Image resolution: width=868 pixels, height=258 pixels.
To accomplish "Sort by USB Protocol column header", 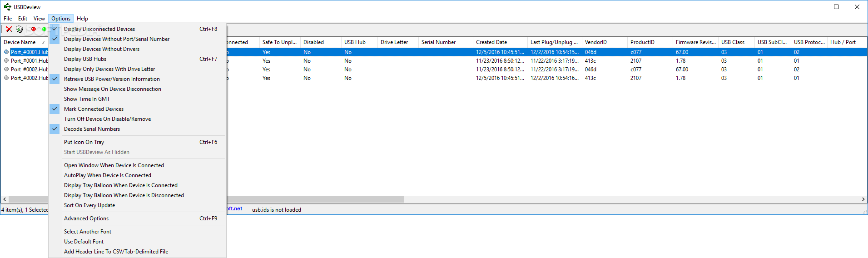I will (809, 42).
